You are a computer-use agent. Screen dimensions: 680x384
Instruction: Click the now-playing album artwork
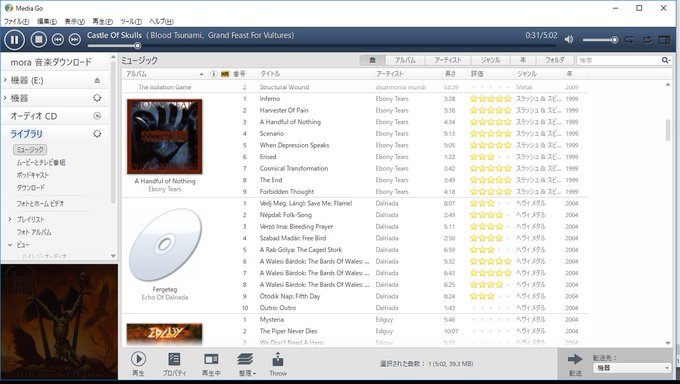(59, 322)
